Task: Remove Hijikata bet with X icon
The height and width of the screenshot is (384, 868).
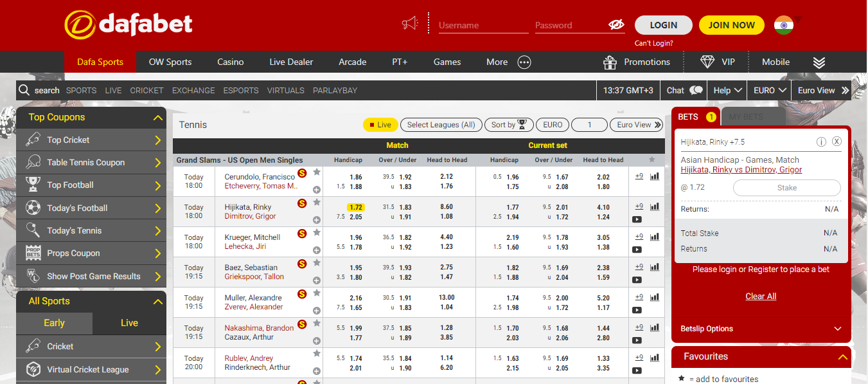Action: coord(837,142)
